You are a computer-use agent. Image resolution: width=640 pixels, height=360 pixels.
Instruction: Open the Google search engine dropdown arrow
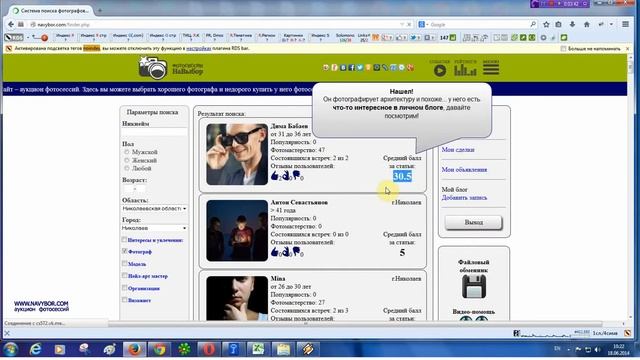point(427,24)
